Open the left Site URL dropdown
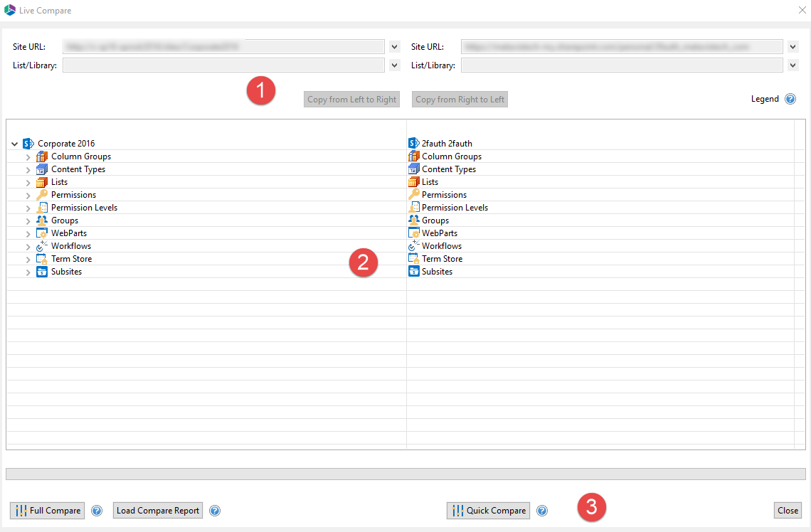 (394, 46)
